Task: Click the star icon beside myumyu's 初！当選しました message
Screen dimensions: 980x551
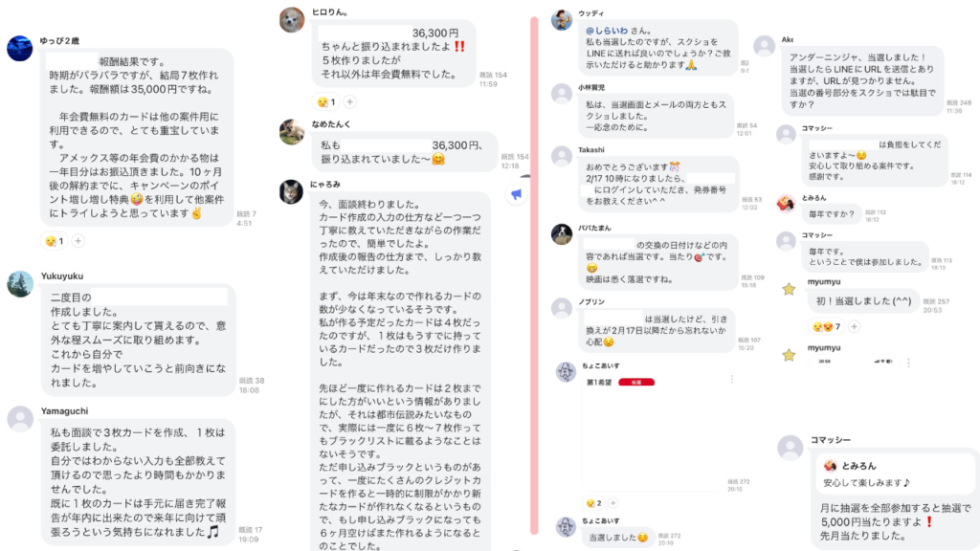Action: click(789, 289)
